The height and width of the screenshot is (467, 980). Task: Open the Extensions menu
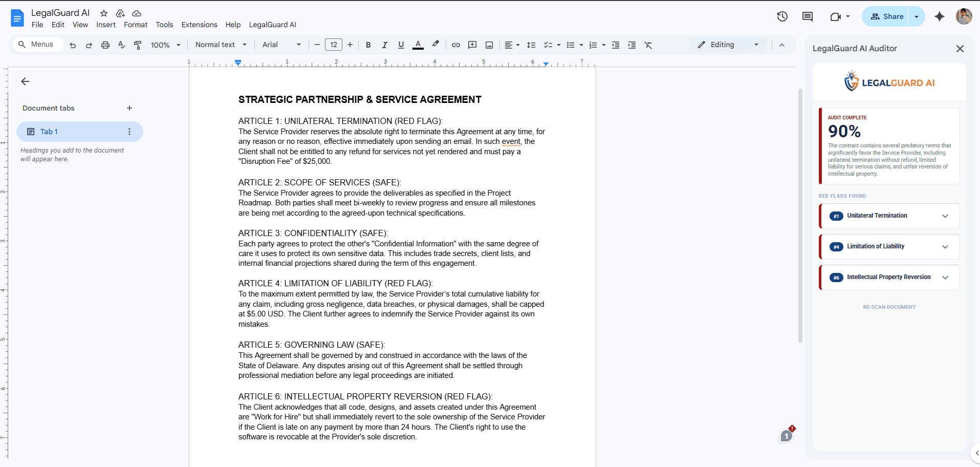click(x=200, y=25)
